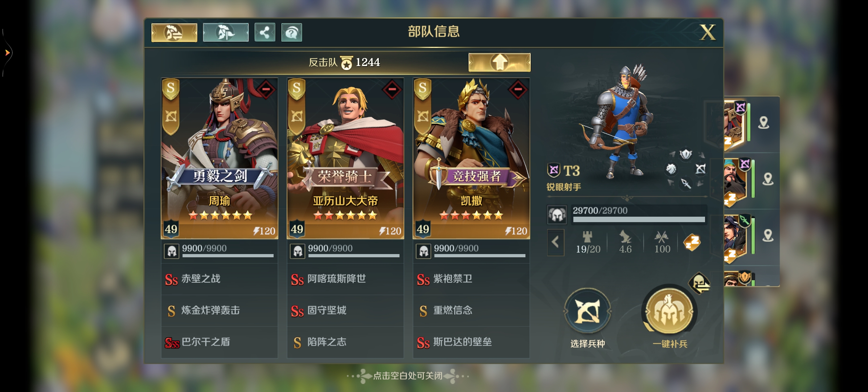Collapse stats with left chevron arrow

[x=556, y=242]
